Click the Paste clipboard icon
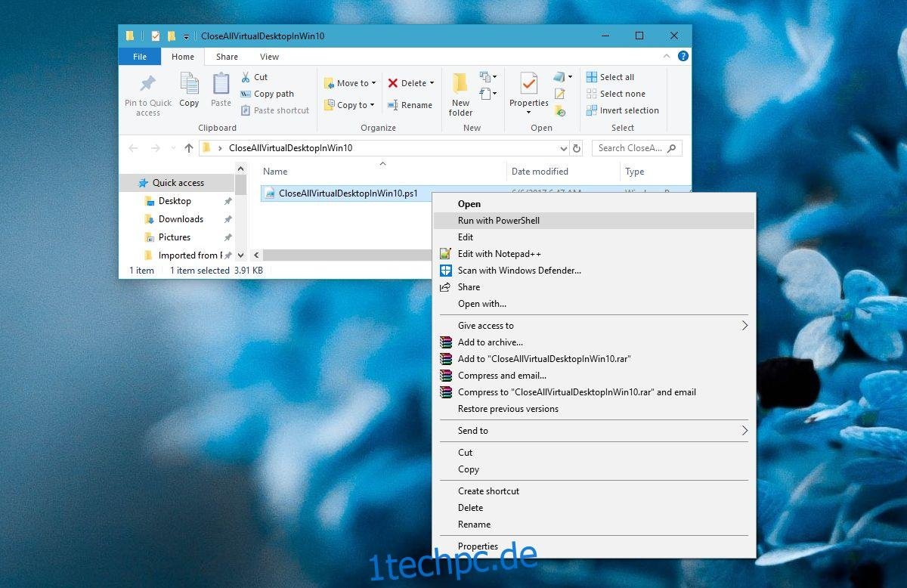This screenshot has width=907, height=588. point(221,83)
